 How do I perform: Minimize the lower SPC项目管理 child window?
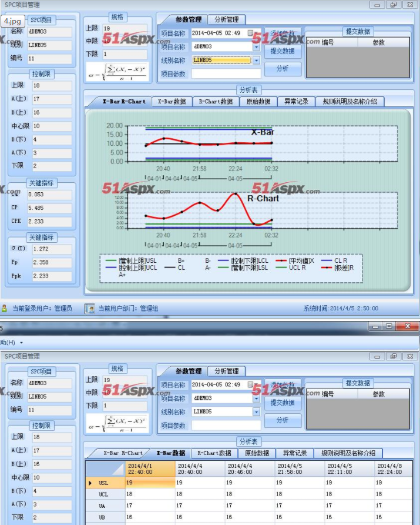pyautogui.click(x=377, y=356)
